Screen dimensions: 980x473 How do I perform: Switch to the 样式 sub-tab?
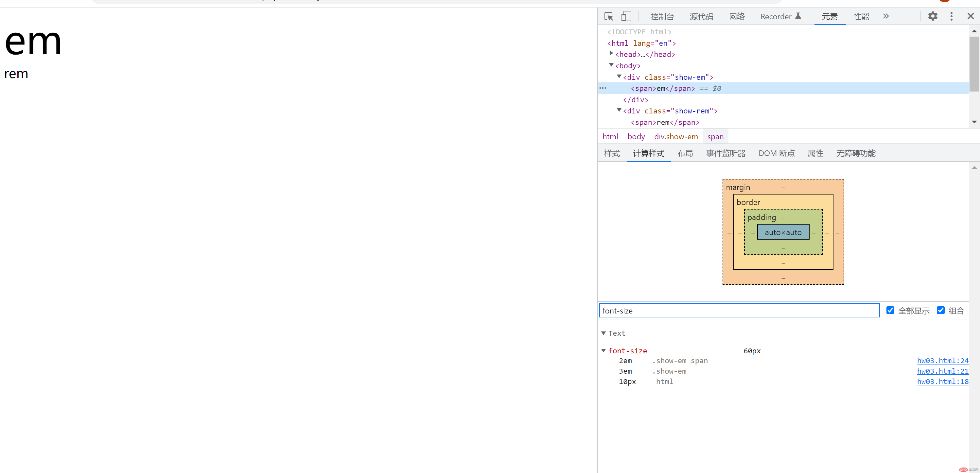point(612,153)
